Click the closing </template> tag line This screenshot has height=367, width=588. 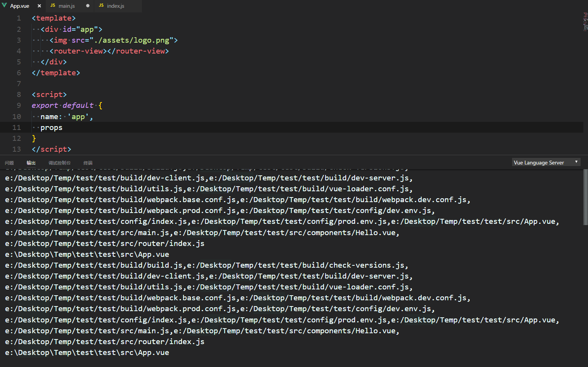pos(56,73)
